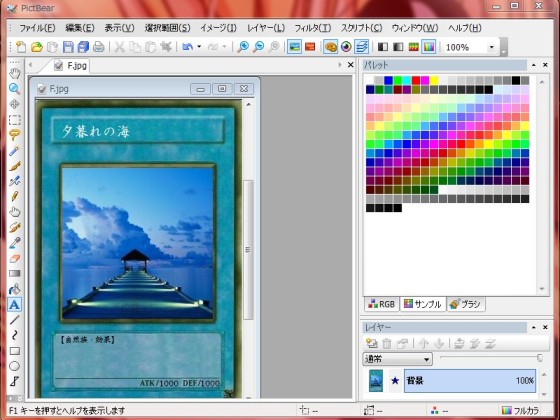Select the Eraser tool
The width and height of the screenshot is (560, 420).
(x=14, y=258)
